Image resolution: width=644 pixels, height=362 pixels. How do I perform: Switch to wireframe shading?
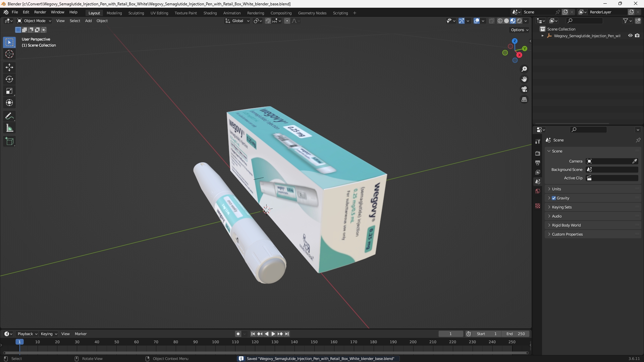pyautogui.click(x=500, y=21)
